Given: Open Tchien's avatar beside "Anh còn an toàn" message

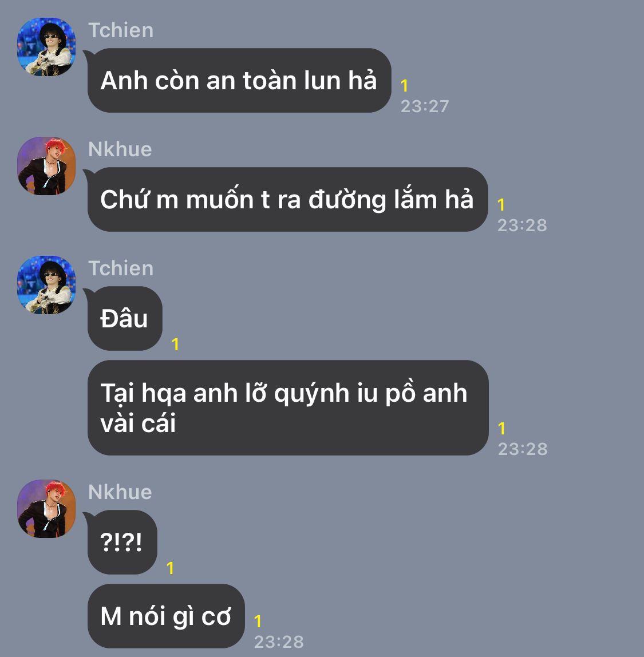Looking at the screenshot, I should pyautogui.click(x=46, y=47).
